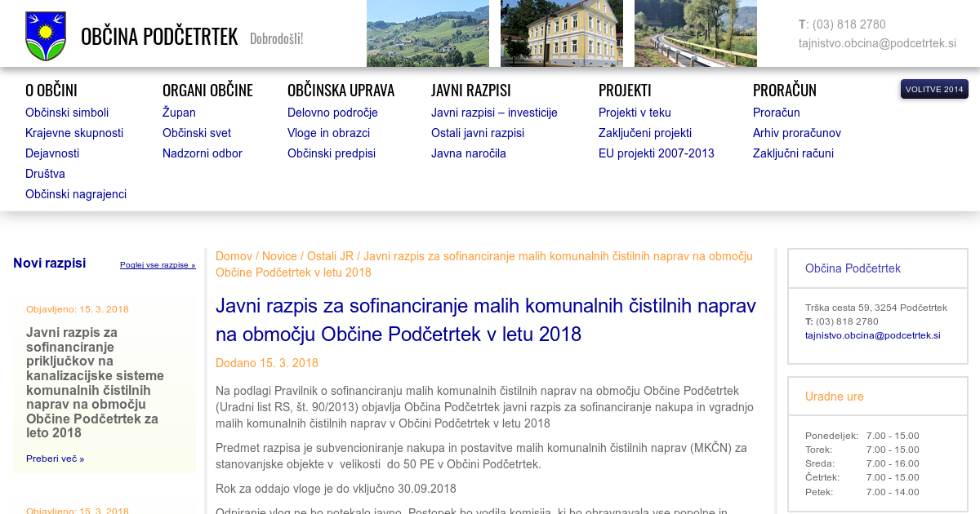Viewport: 980px width, 514px height.
Task: Open Ostali JR breadcrumb link
Action: tap(330, 256)
